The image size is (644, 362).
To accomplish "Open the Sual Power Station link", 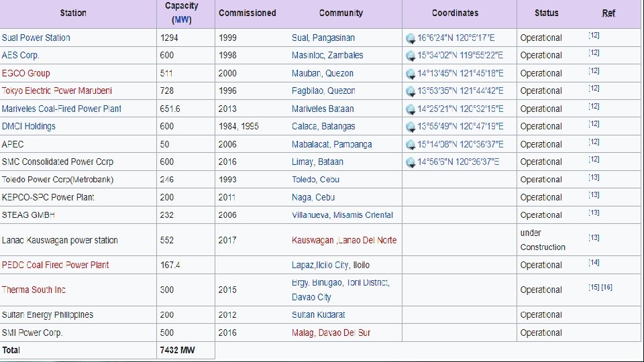I will pos(36,38).
